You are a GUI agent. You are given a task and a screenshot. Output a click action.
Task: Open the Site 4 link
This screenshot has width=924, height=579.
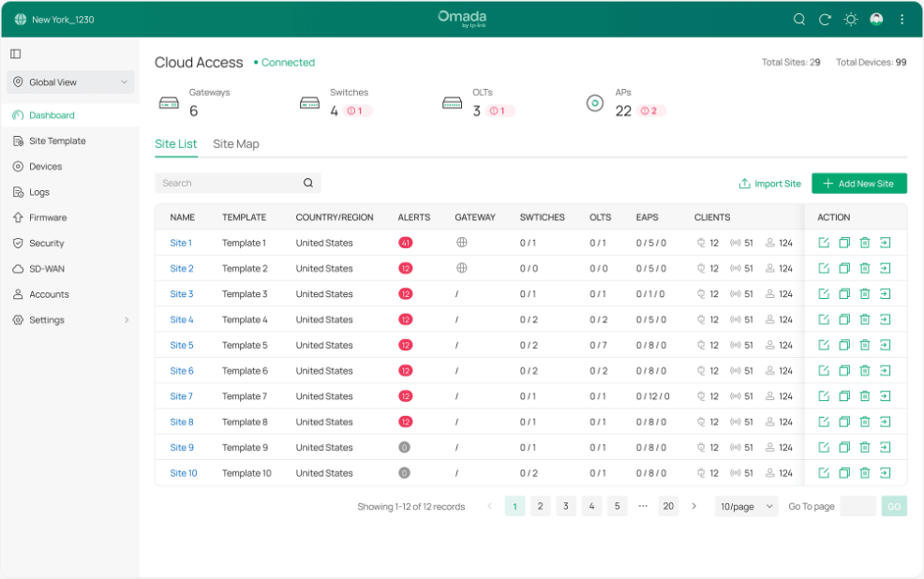pos(181,319)
